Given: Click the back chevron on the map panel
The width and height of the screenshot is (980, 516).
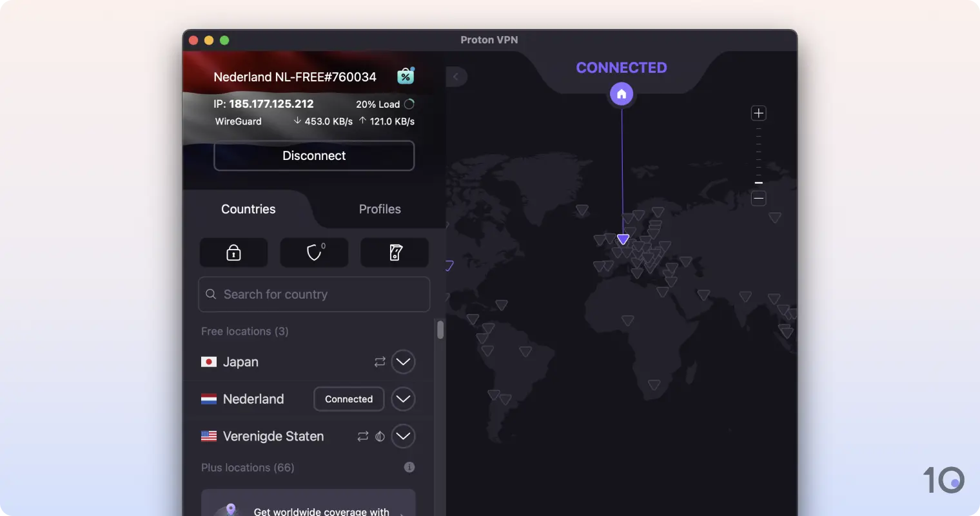Looking at the screenshot, I should 457,77.
